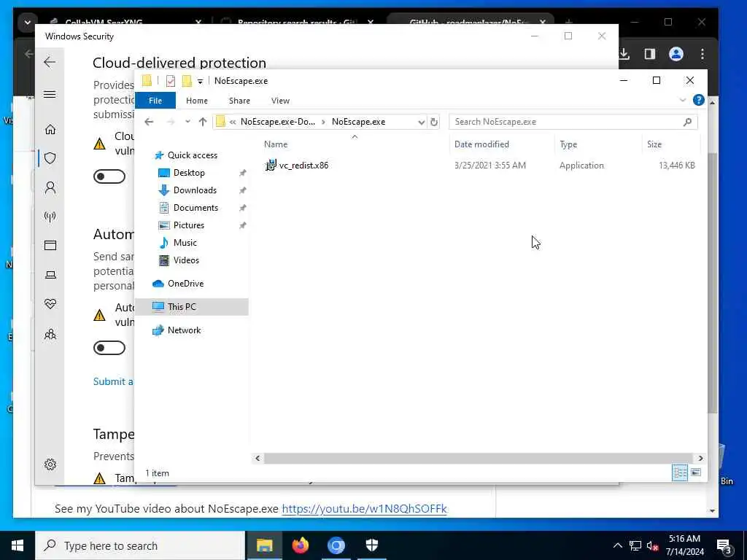Open App & browser control window icon
The image size is (747, 560).
50,245
